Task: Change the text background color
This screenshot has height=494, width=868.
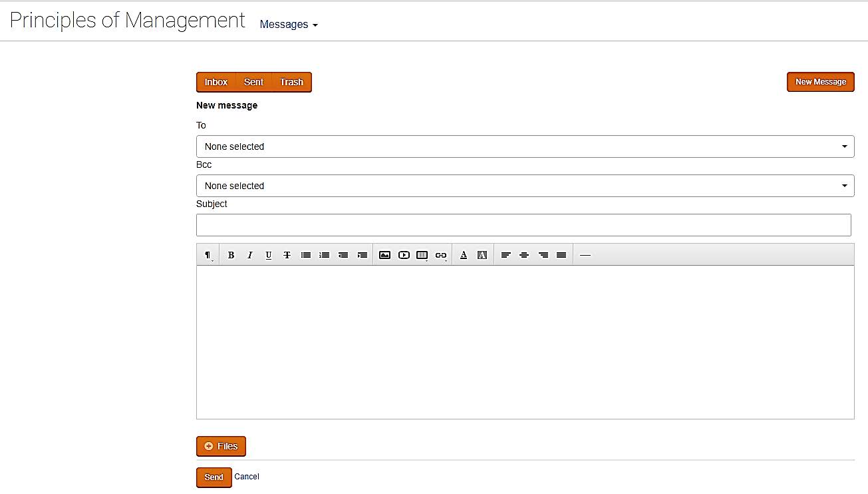Action: pos(482,255)
